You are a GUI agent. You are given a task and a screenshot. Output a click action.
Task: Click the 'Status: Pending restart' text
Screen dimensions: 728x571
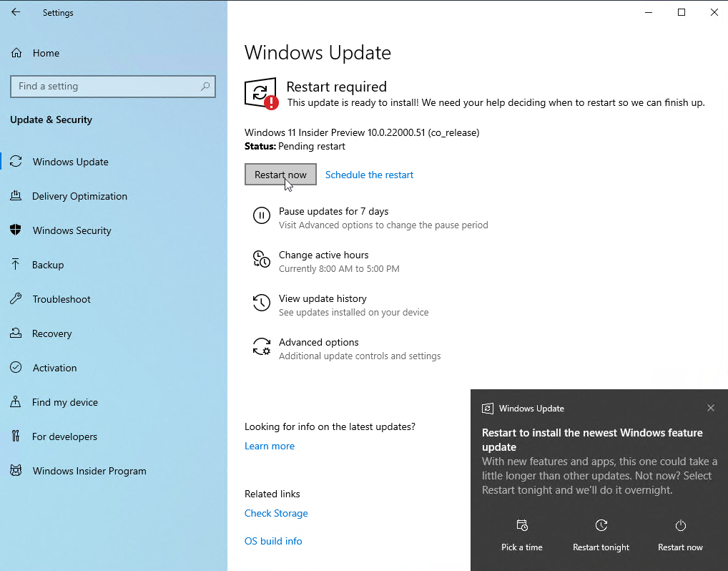click(295, 147)
